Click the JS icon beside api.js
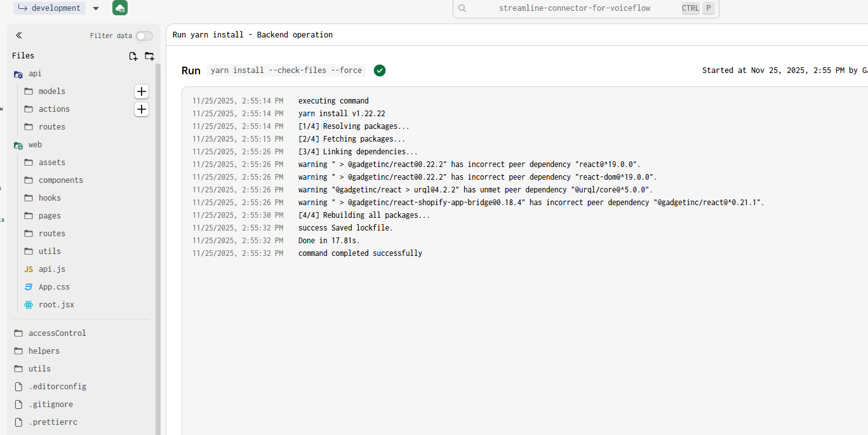Image resolution: width=868 pixels, height=435 pixels. pyautogui.click(x=29, y=269)
